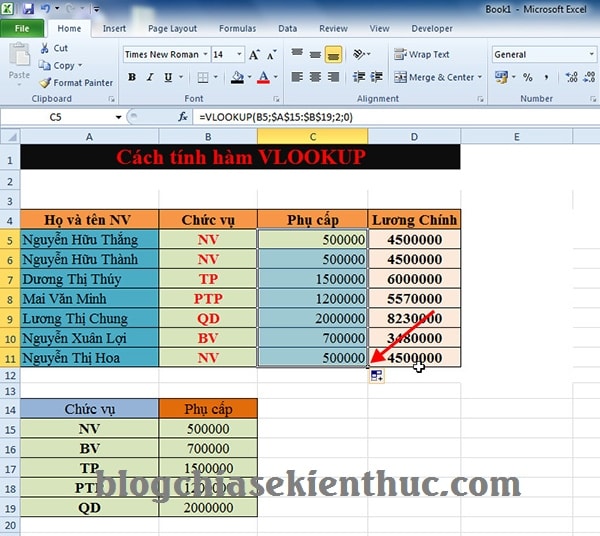
Task: Click the Copy icon
Action: pyautogui.click(x=44, y=65)
